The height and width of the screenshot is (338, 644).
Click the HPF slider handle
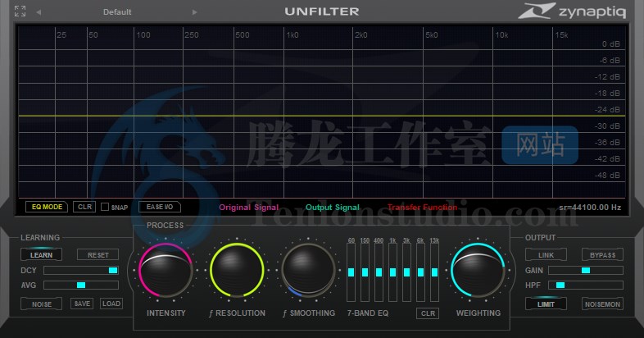point(560,285)
